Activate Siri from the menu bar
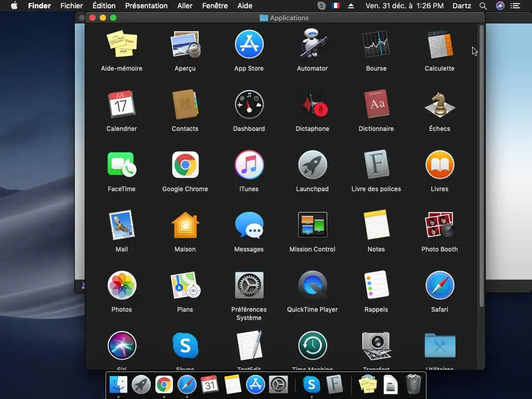 point(500,6)
